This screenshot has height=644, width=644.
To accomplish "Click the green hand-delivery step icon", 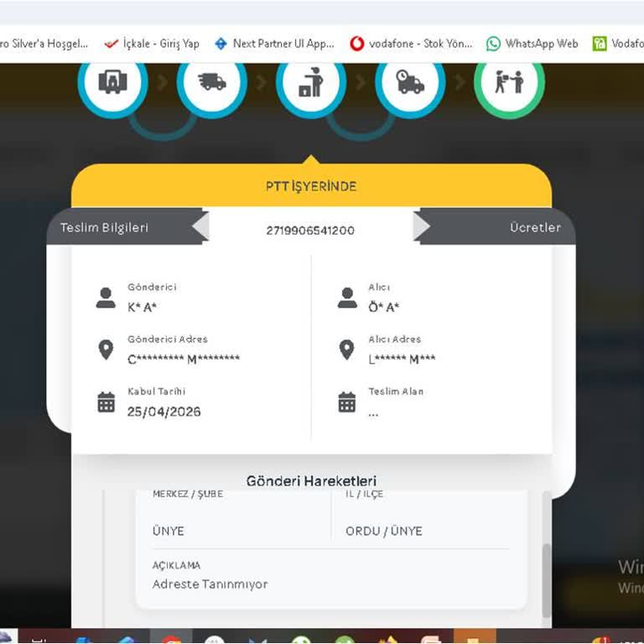I will (x=509, y=81).
